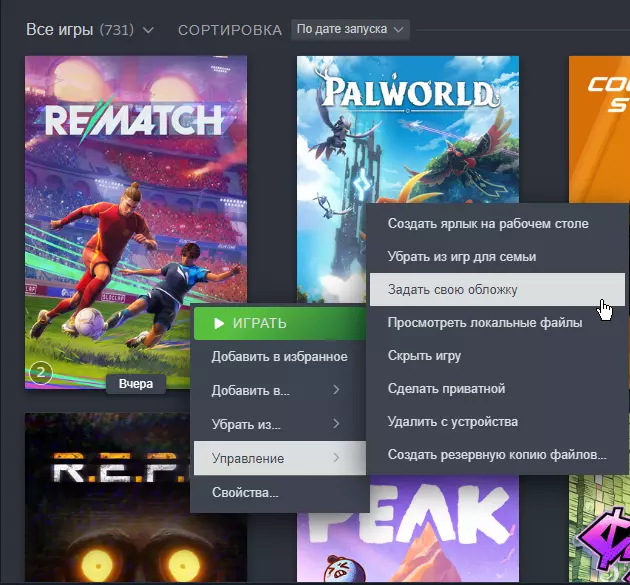Click the green ИГРАТЬ play button

coord(280,323)
